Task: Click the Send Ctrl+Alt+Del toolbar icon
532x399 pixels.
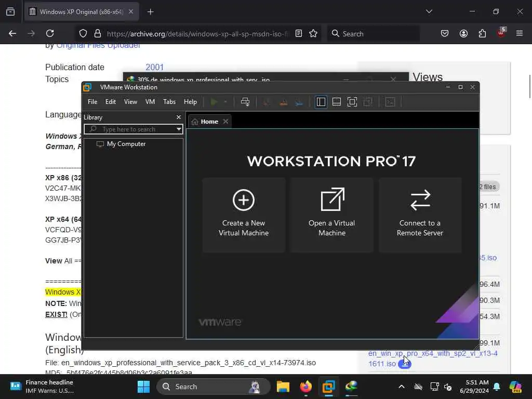Action: (245, 102)
